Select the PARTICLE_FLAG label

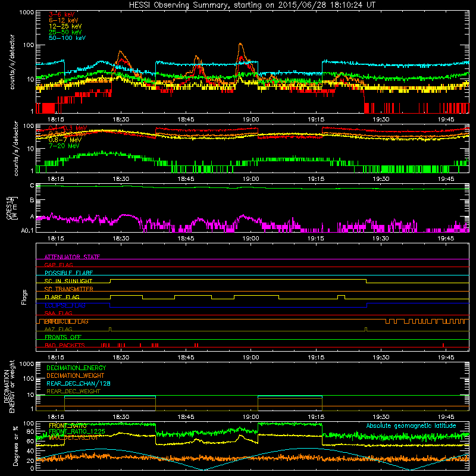[x=67, y=321]
